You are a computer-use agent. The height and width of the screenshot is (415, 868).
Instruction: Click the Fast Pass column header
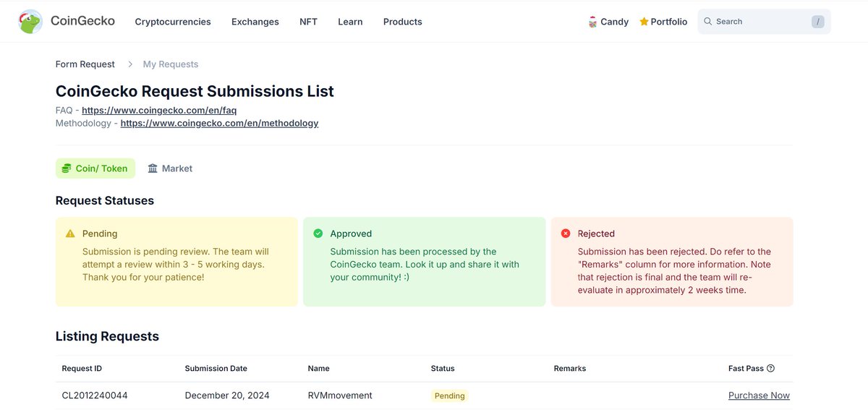coord(746,368)
